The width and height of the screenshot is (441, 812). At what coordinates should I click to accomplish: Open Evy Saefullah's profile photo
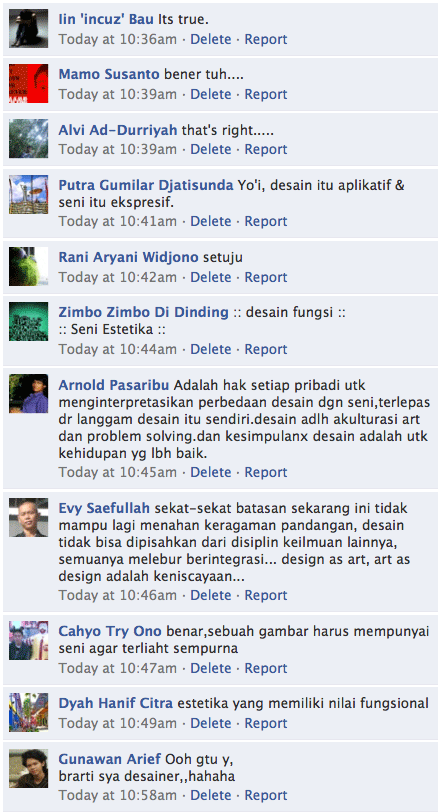tap(28, 517)
